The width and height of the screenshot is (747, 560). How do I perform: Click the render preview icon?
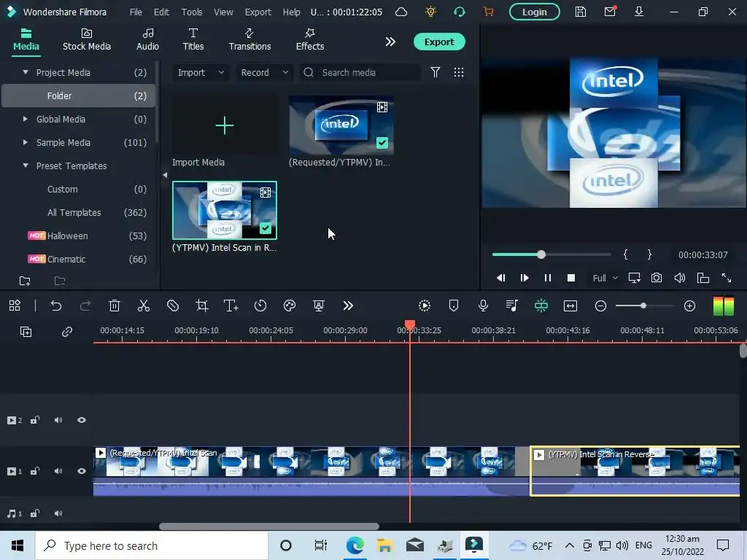(425, 306)
